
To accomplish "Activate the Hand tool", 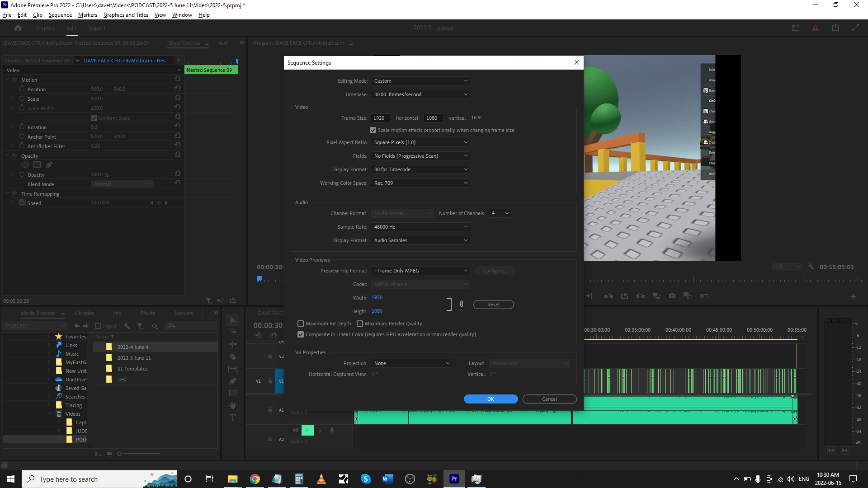I will pos(233,405).
